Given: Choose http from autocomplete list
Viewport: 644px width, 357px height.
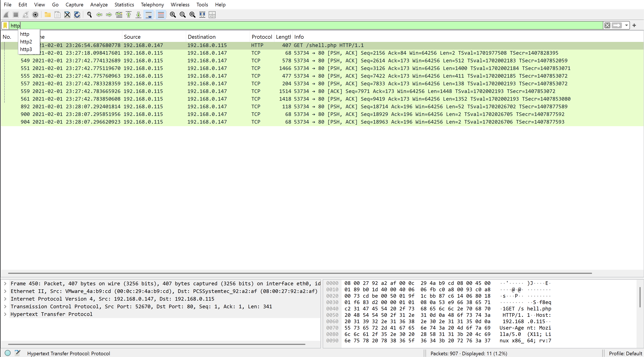Looking at the screenshot, I should (29, 34).
